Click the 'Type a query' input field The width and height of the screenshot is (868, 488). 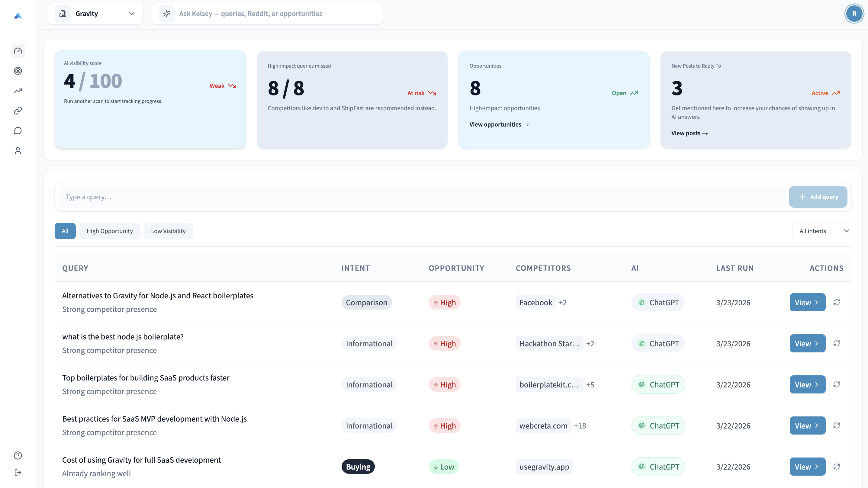point(236,197)
